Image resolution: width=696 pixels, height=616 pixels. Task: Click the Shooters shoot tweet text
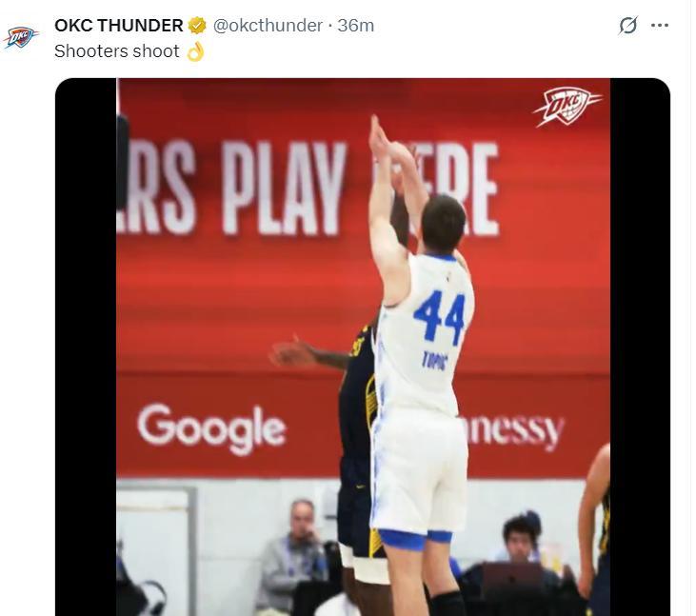[117, 51]
